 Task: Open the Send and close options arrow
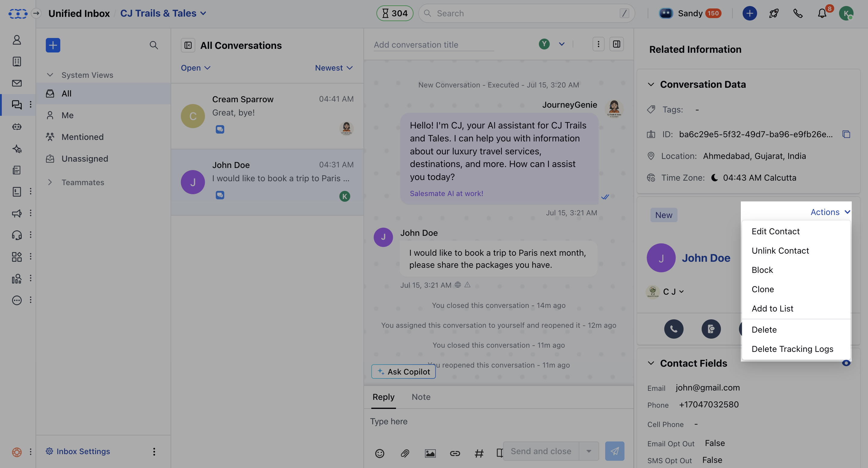click(x=589, y=451)
